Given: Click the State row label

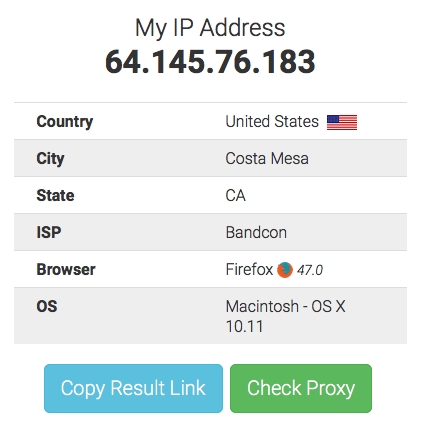Looking at the screenshot, I should 55,195.
